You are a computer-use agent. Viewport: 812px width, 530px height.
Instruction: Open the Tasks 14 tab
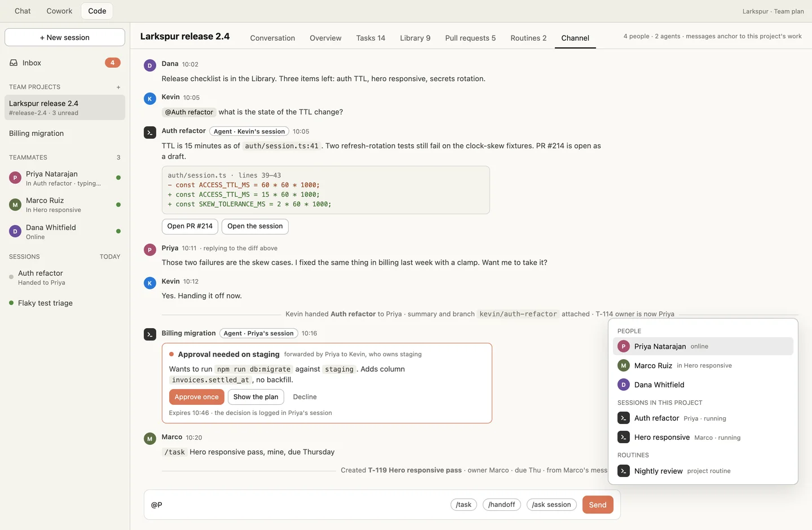click(370, 38)
